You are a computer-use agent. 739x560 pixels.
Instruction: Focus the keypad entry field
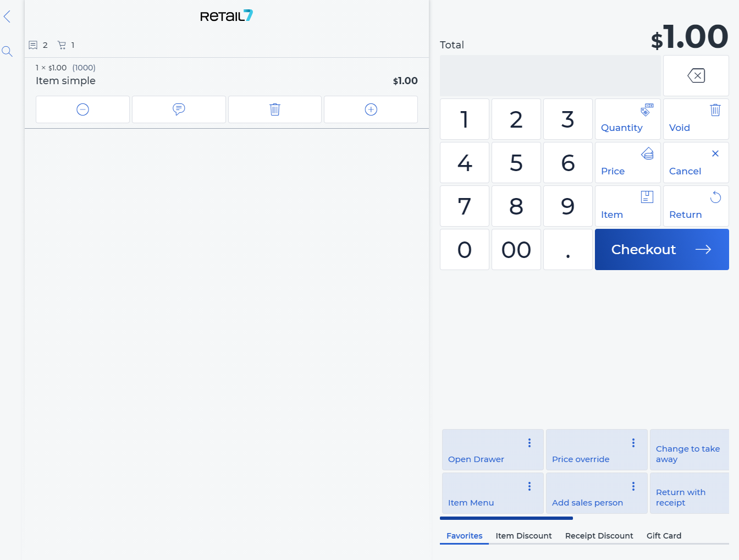(x=550, y=75)
